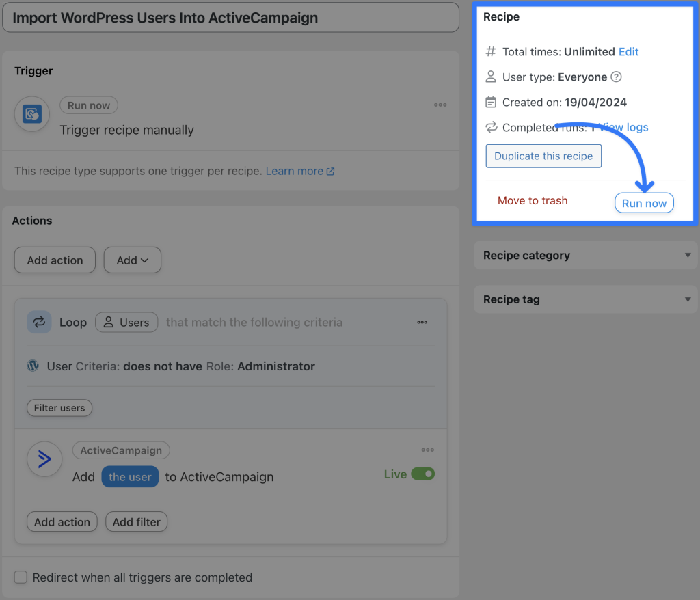Enable redirect when all triggers are completed
700x600 pixels.
[21, 577]
